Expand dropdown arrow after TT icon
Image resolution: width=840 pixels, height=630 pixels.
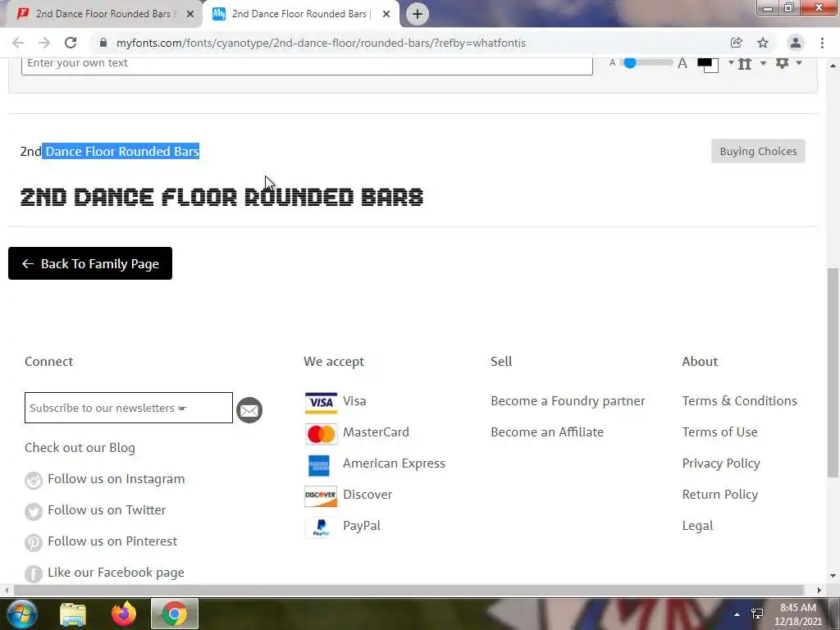(x=763, y=62)
